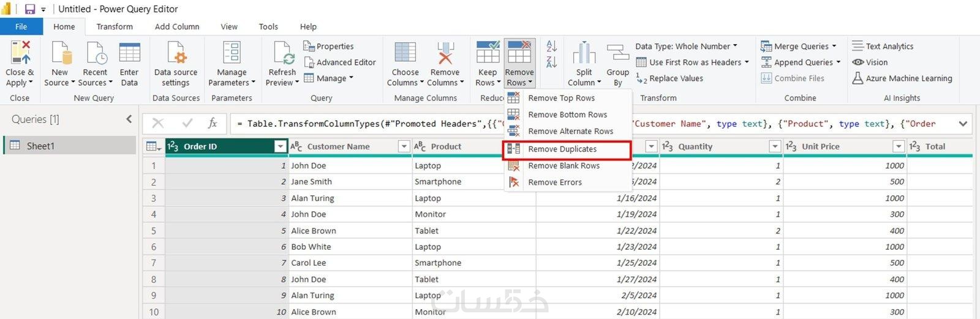Image resolution: width=980 pixels, height=319 pixels.
Task: Select the Sheet1 query
Action: 70,146
